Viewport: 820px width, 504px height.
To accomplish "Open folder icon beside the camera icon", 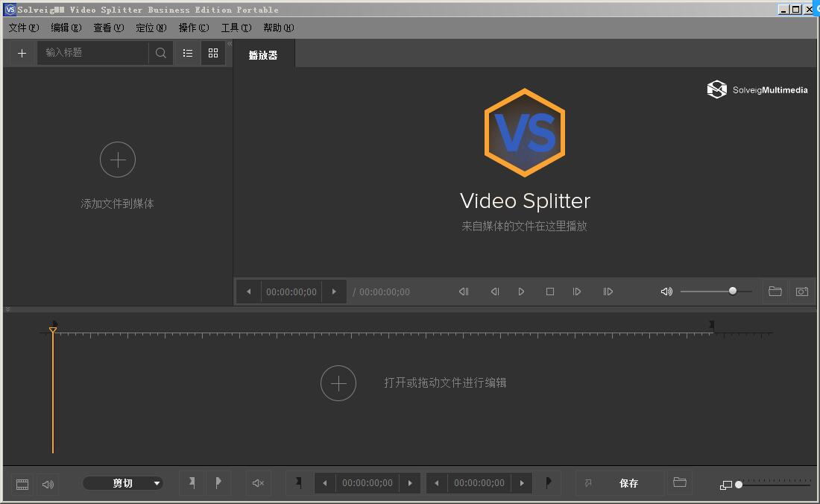I will (775, 292).
